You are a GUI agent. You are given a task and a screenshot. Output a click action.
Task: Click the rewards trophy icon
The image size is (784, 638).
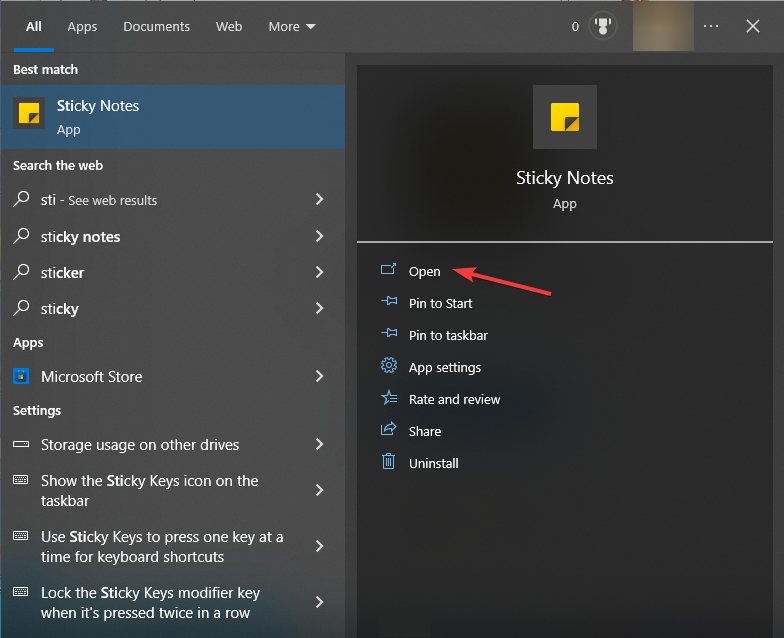(603, 26)
